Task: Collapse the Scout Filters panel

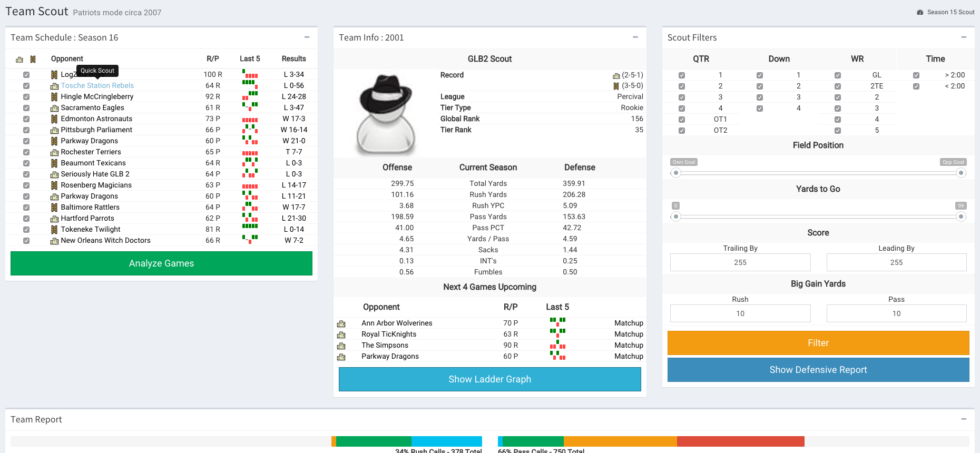Action: coord(964,37)
